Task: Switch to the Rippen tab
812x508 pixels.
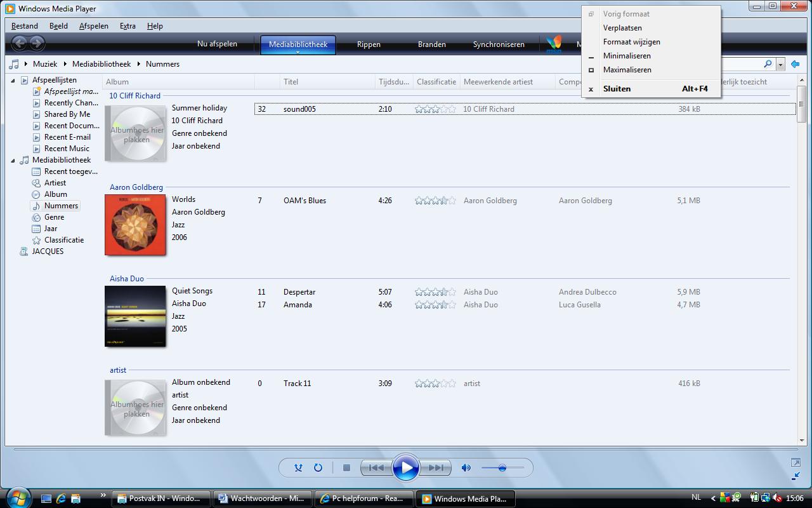Action: point(369,44)
